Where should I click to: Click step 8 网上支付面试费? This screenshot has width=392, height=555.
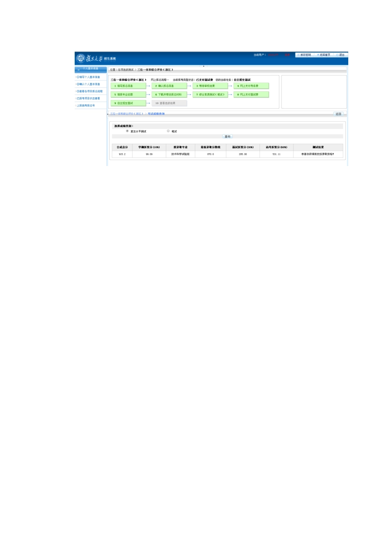point(251,95)
